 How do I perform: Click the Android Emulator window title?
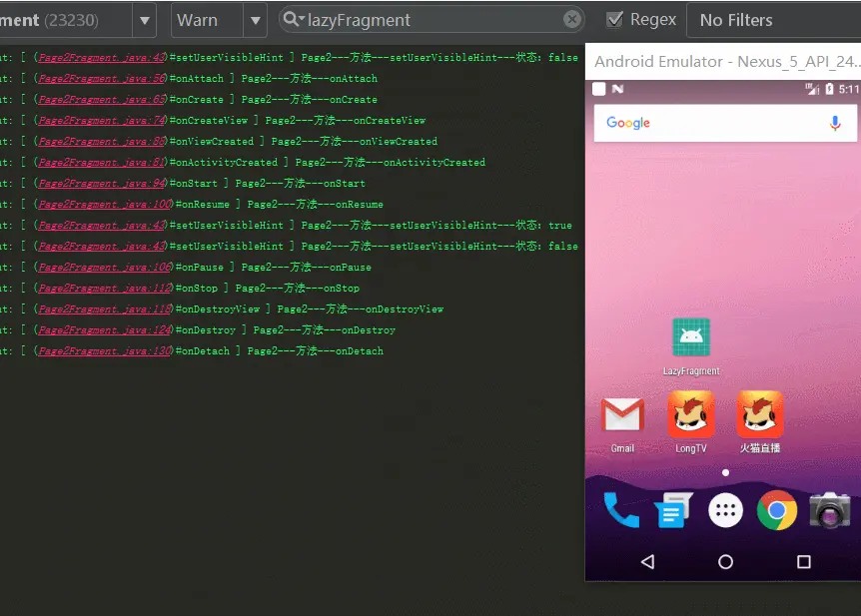tap(727, 62)
